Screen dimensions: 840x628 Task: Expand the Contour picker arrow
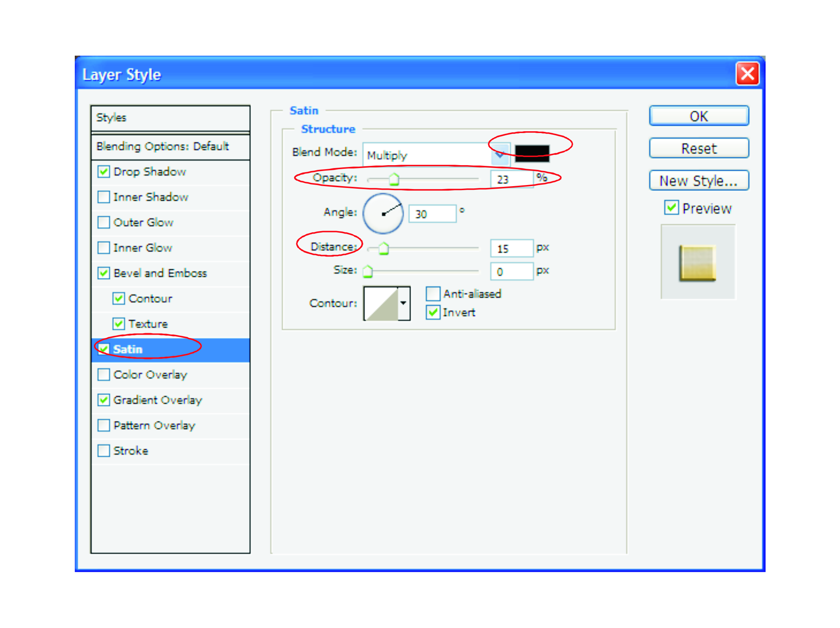(403, 304)
